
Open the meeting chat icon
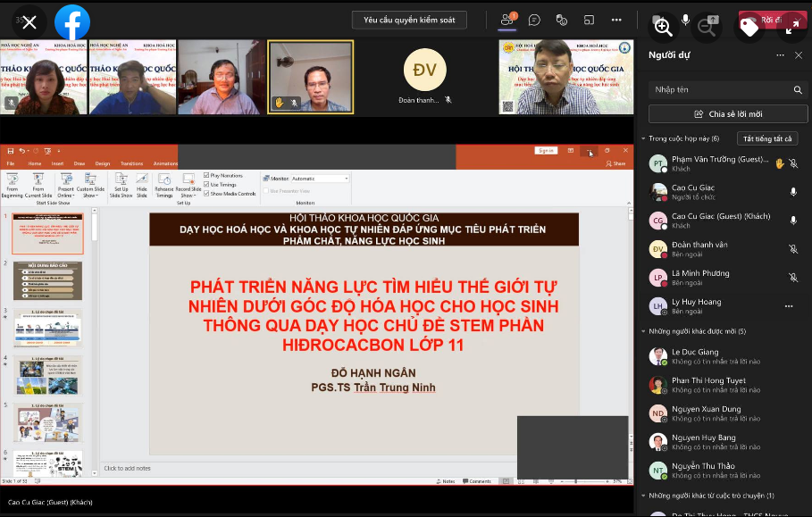(x=534, y=20)
